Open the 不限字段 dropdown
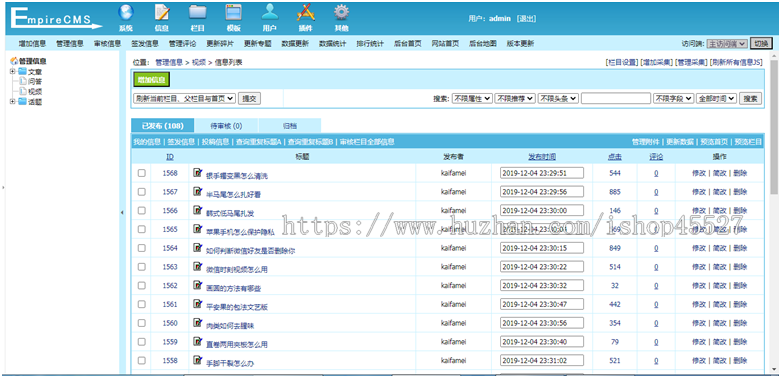The image size is (781, 378). [x=673, y=99]
